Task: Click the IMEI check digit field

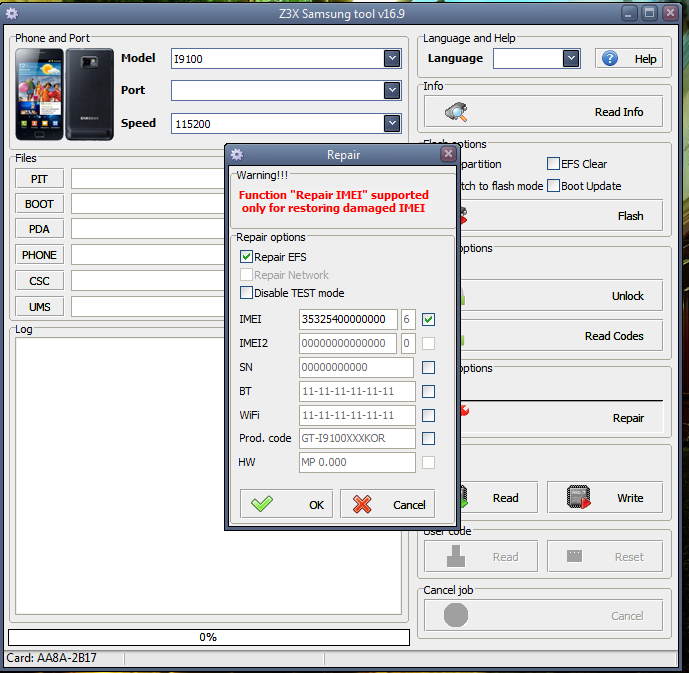Action: pyautogui.click(x=408, y=319)
